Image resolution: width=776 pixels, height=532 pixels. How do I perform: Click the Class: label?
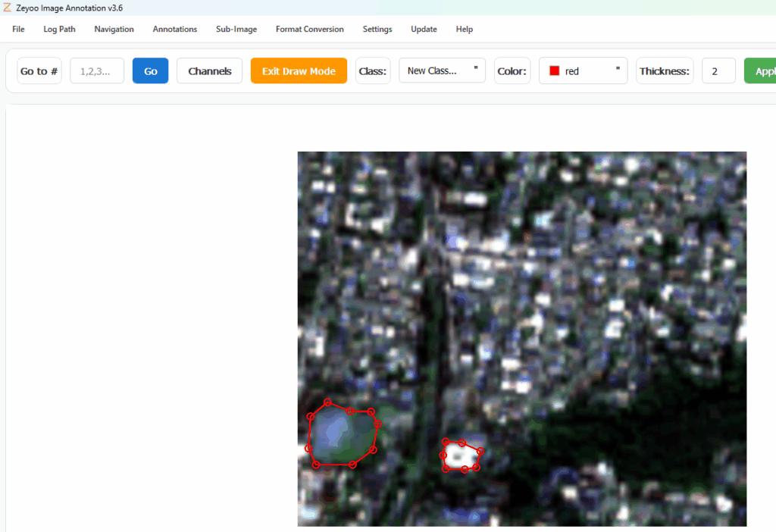373,71
